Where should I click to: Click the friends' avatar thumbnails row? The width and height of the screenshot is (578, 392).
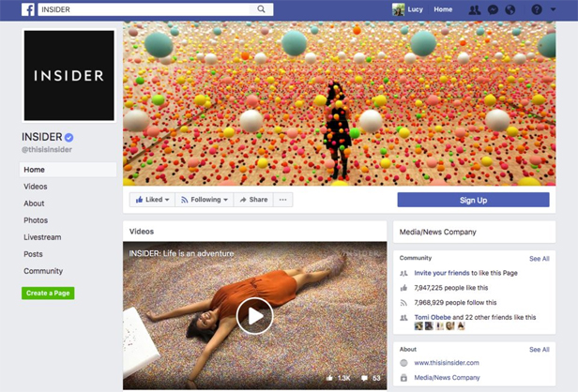point(440,326)
